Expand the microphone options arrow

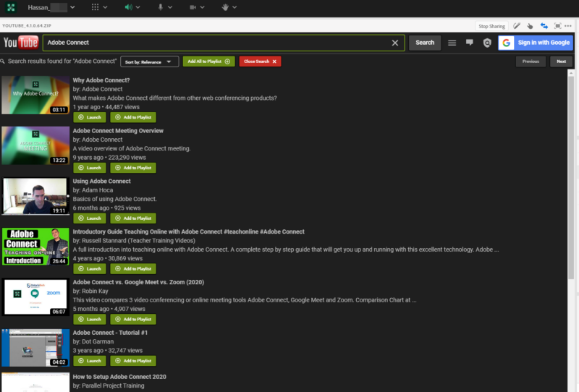[170, 7]
